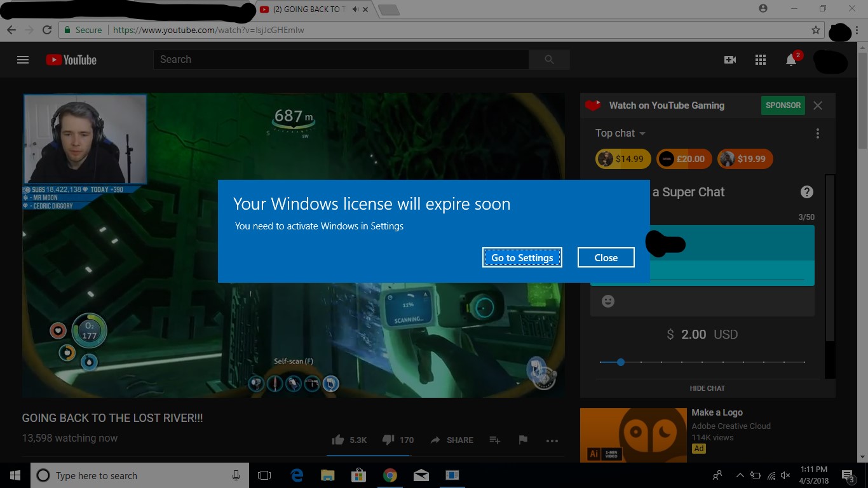Screen dimensions: 868x488
Task: Click the video title GOING BACK TO THE LOST RIVER!!!
Action: 112,418
